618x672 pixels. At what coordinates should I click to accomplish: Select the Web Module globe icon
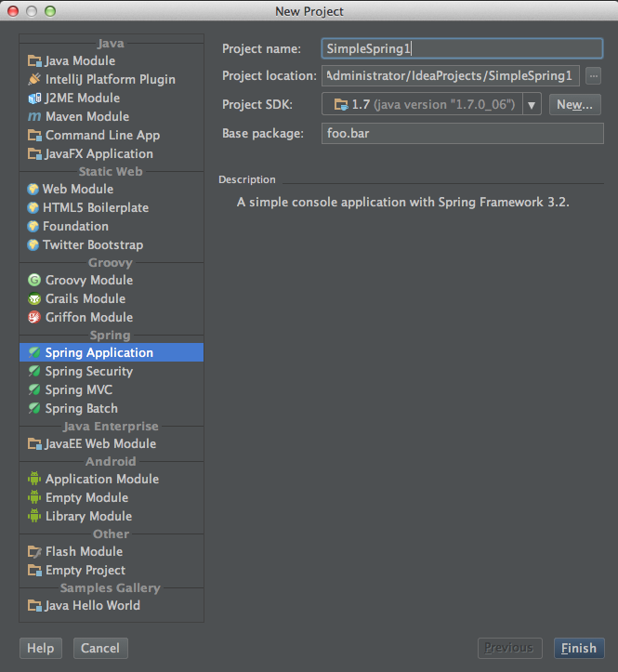[33, 189]
